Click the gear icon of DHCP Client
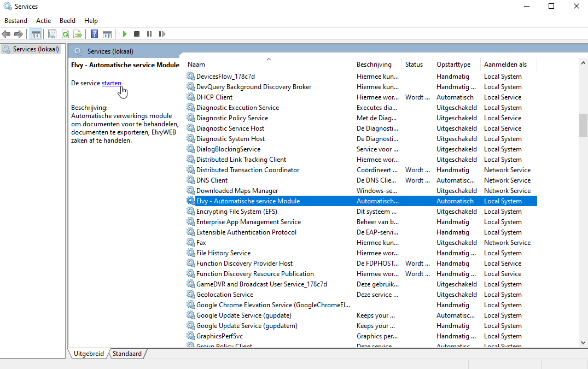 click(191, 97)
